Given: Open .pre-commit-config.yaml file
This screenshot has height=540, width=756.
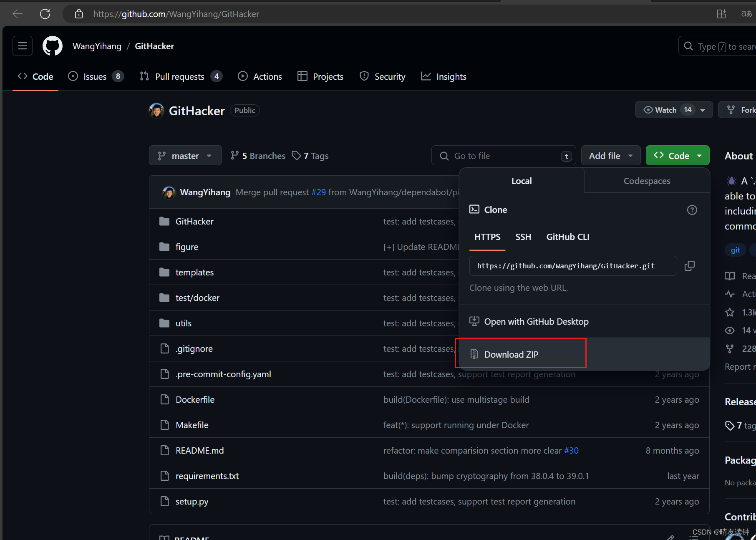Looking at the screenshot, I should pyautogui.click(x=223, y=374).
